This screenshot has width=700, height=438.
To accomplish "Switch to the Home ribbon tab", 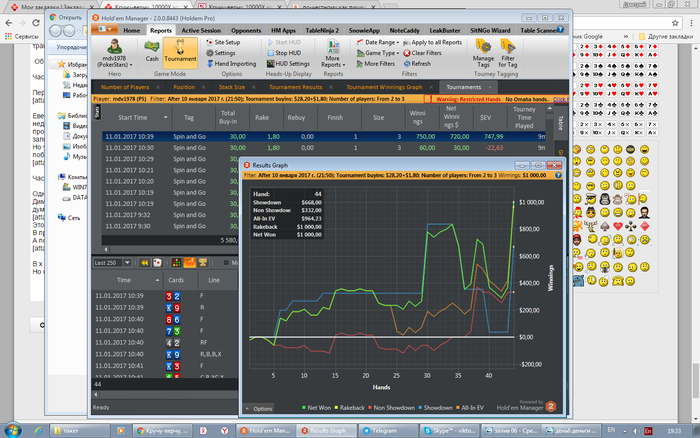I will (x=132, y=30).
